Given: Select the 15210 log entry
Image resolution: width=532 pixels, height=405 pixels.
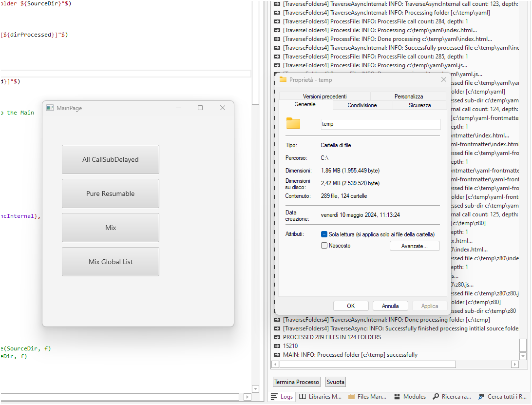Looking at the screenshot, I should (x=290, y=346).
